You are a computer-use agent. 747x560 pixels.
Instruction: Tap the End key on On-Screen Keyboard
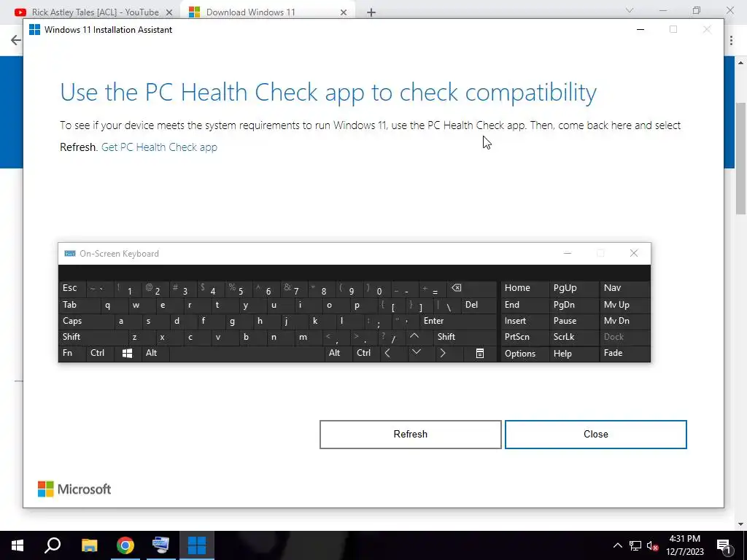[x=525, y=306]
